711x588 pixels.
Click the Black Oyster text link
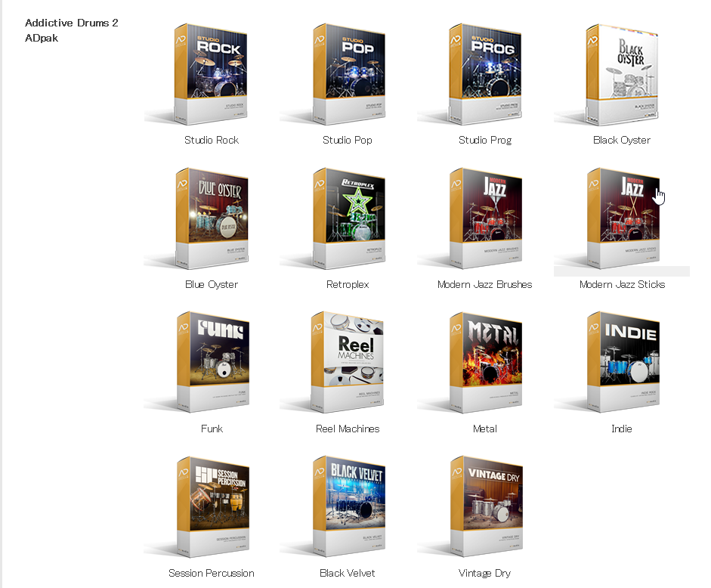pos(622,140)
